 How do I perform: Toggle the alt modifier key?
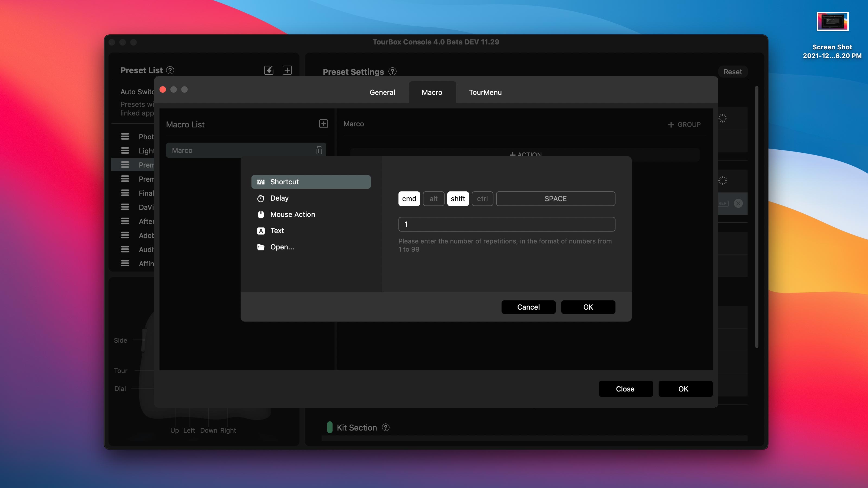[433, 199]
